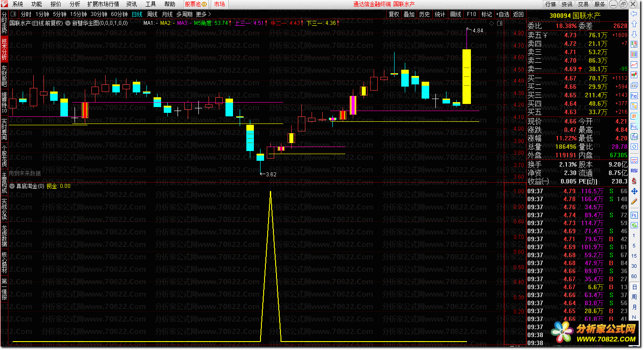Open the 分析 menu
The height and width of the screenshot is (350, 644).
[x=75, y=4]
